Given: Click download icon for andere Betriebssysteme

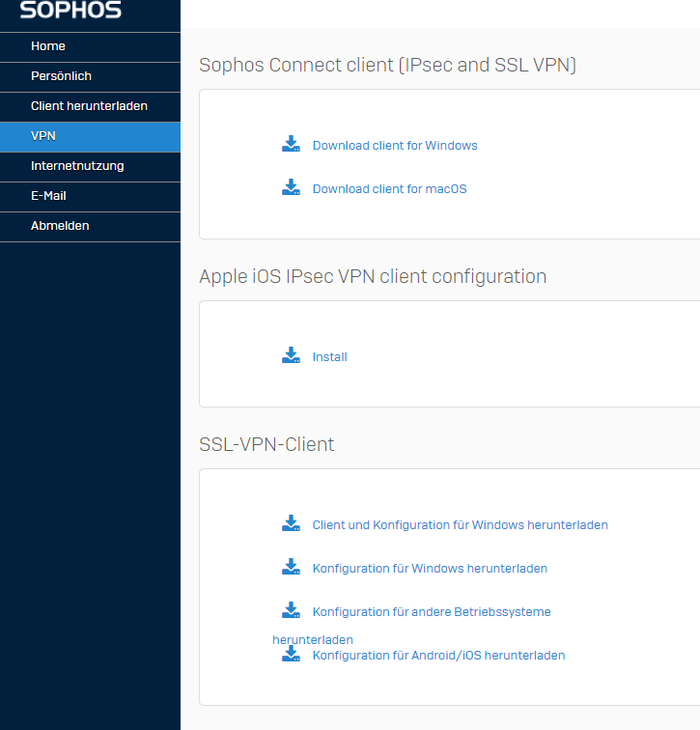Looking at the screenshot, I should click(291, 611).
